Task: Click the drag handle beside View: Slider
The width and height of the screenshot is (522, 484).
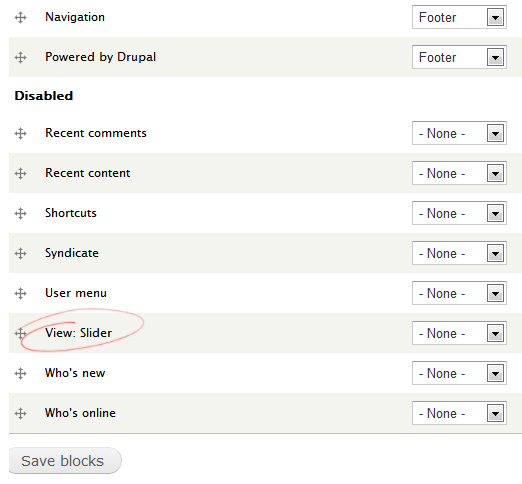Action: [x=20, y=333]
